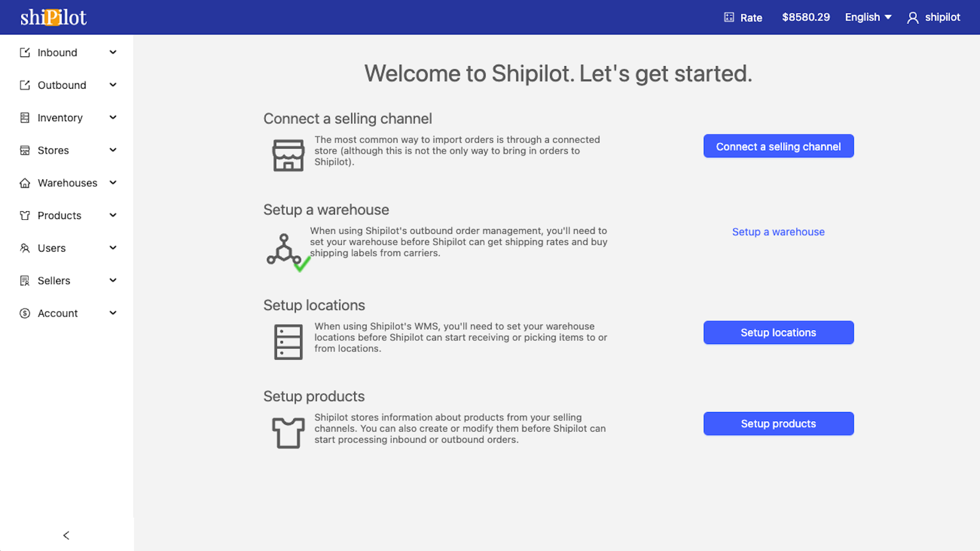Image resolution: width=980 pixels, height=551 pixels.
Task: Open the Sellers sidebar menu
Action: [x=54, y=281]
